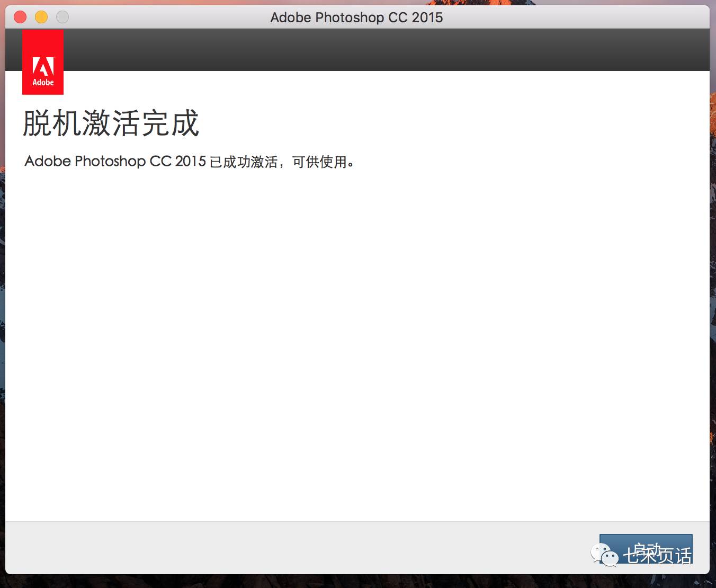Click the red Adobe logo
Image resolution: width=716 pixels, height=588 pixels.
pos(43,63)
